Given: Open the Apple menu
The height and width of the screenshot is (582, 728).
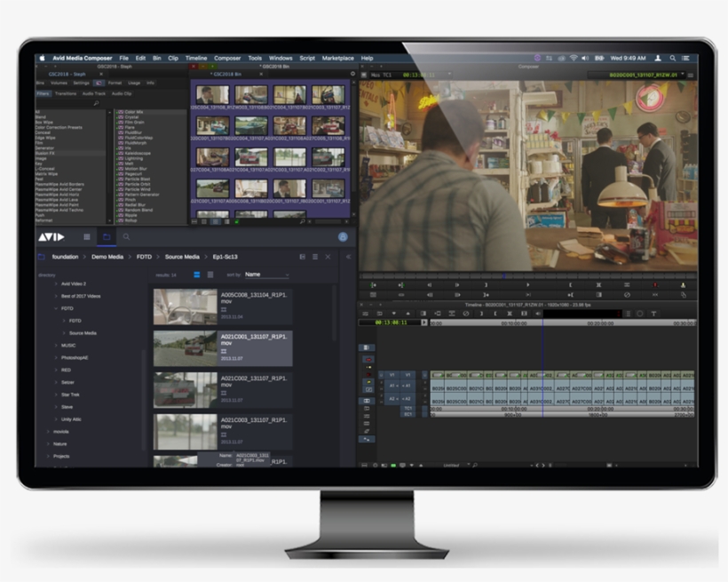Looking at the screenshot, I should (43, 58).
